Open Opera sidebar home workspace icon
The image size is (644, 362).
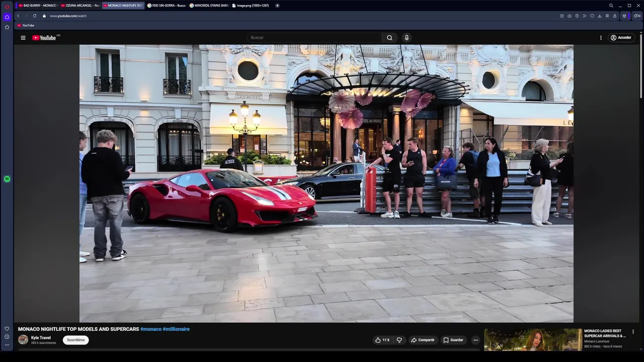point(7,17)
